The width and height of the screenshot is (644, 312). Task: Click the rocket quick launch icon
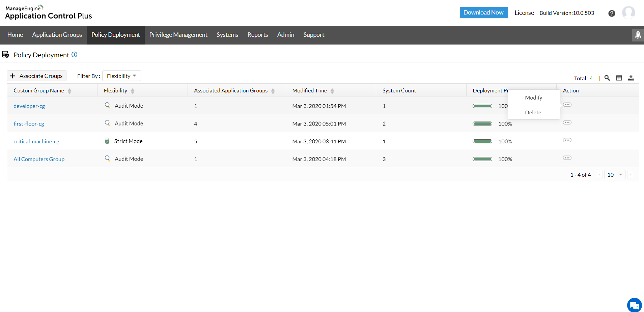point(638,35)
